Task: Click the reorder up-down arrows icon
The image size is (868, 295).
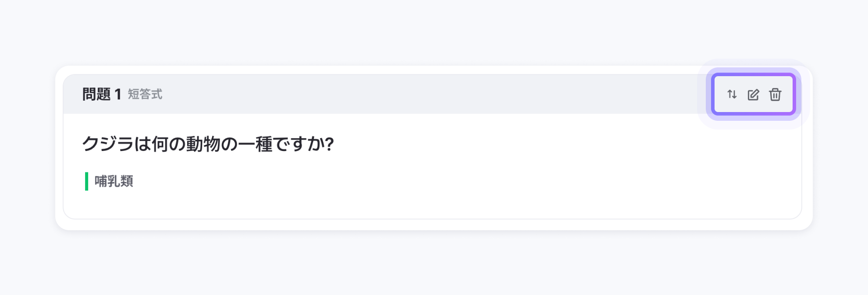Action: click(732, 95)
